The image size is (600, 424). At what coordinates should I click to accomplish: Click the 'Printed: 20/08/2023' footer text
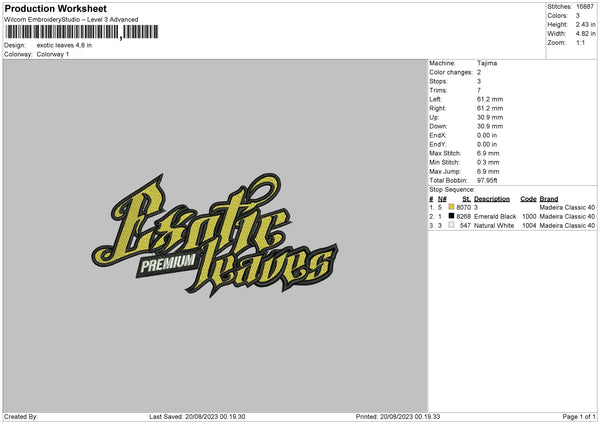[x=398, y=417]
